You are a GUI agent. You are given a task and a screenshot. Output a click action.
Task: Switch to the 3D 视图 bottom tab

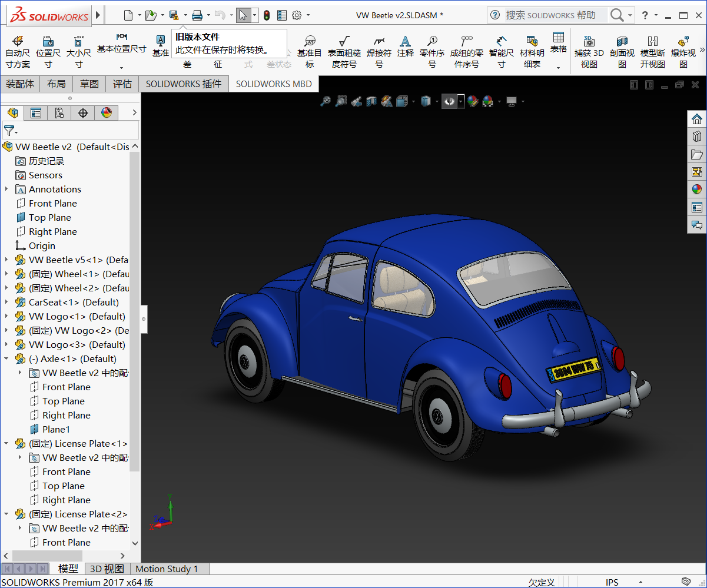(107, 569)
